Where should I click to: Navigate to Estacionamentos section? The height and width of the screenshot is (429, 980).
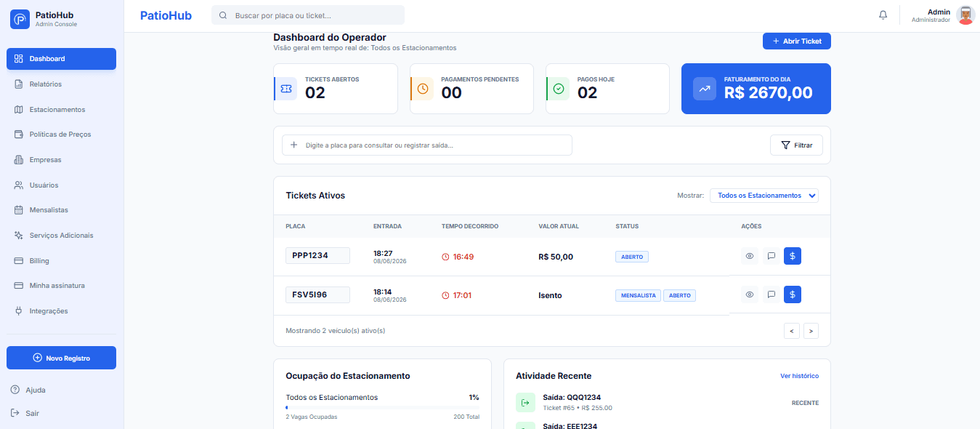[x=61, y=110]
